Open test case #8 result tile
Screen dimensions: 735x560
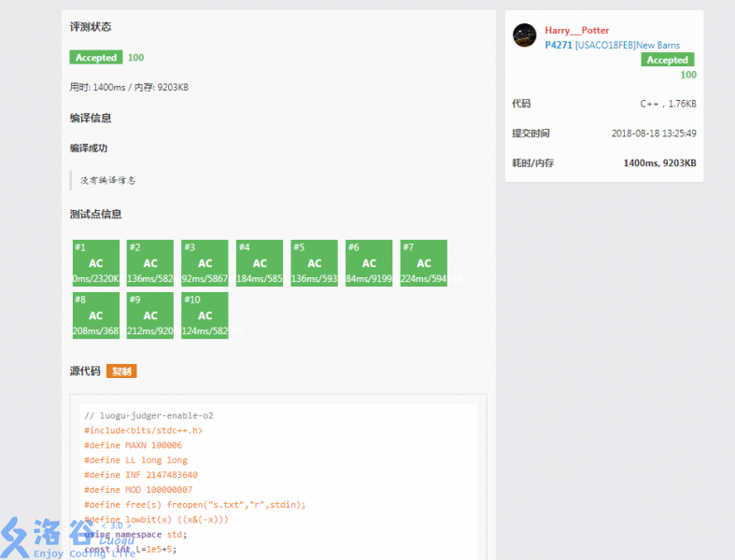click(x=95, y=315)
